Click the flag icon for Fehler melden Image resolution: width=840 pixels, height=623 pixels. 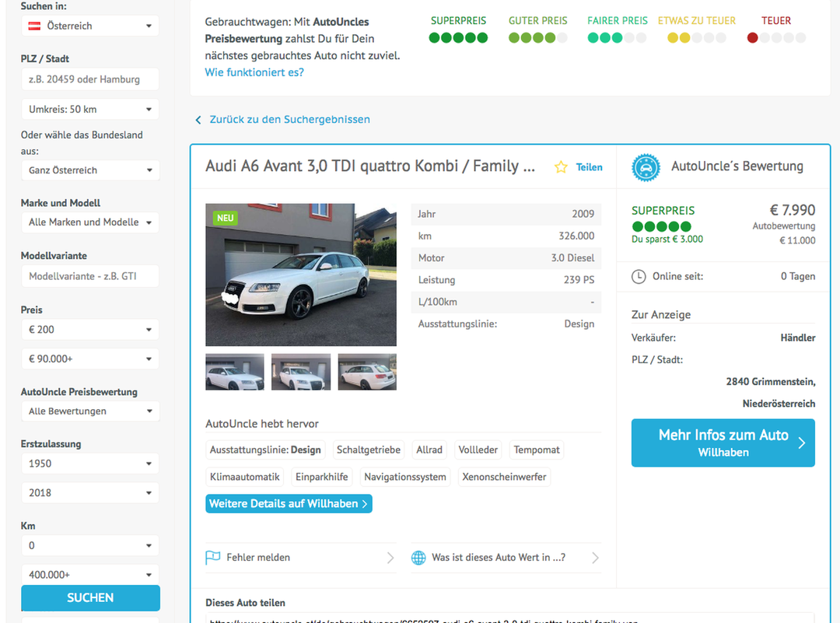[212, 558]
